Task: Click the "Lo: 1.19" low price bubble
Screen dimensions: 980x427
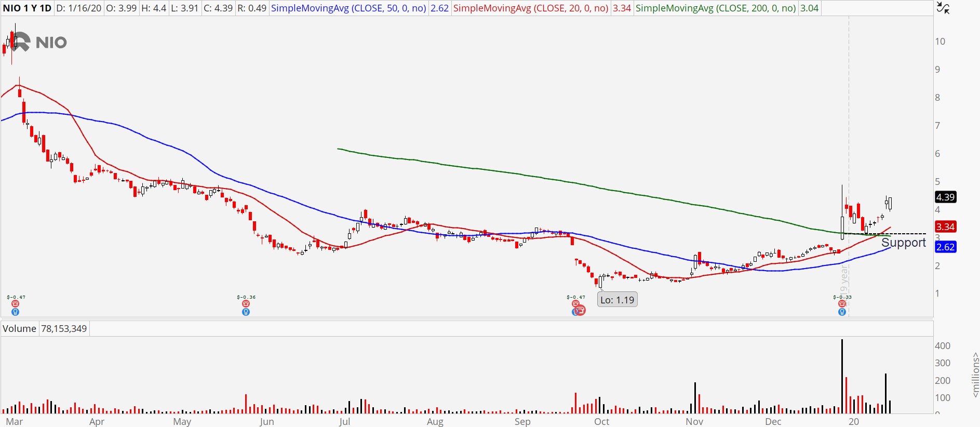Action: click(x=617, y=300)
